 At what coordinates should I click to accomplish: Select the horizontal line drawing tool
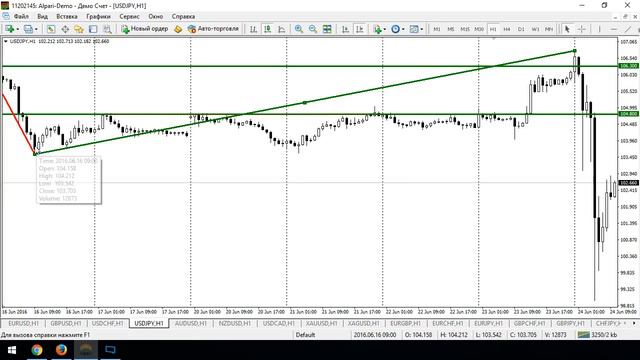[613, 29]
